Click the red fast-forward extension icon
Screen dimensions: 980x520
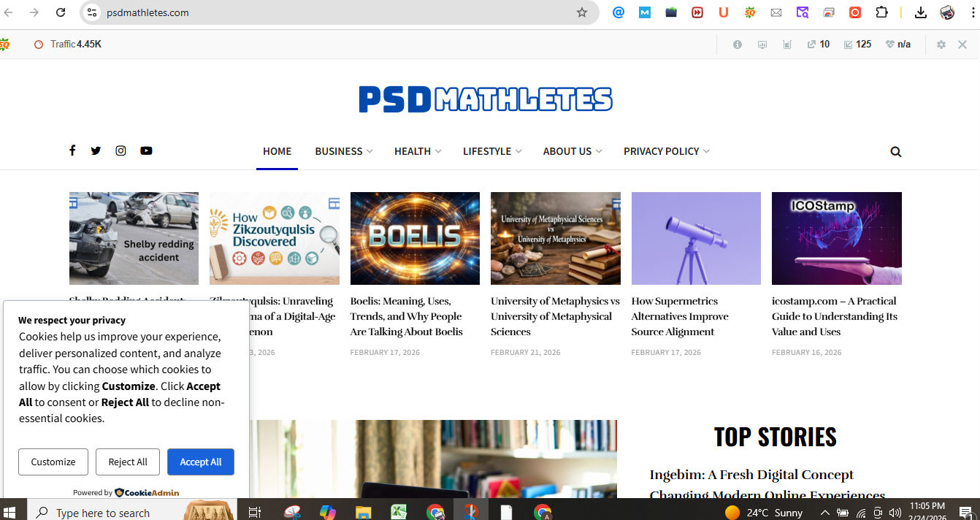point(697,12)
